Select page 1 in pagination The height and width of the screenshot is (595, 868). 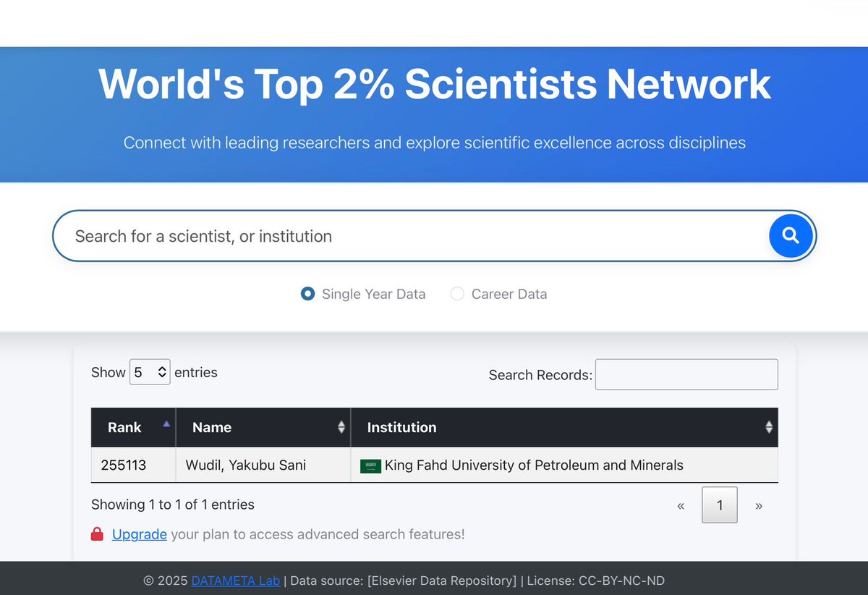720,505
